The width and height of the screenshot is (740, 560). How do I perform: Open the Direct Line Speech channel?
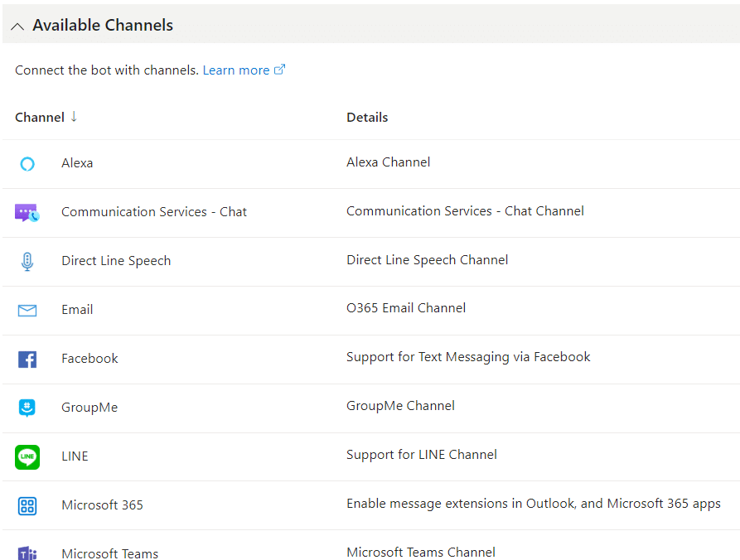click(116, 261)
